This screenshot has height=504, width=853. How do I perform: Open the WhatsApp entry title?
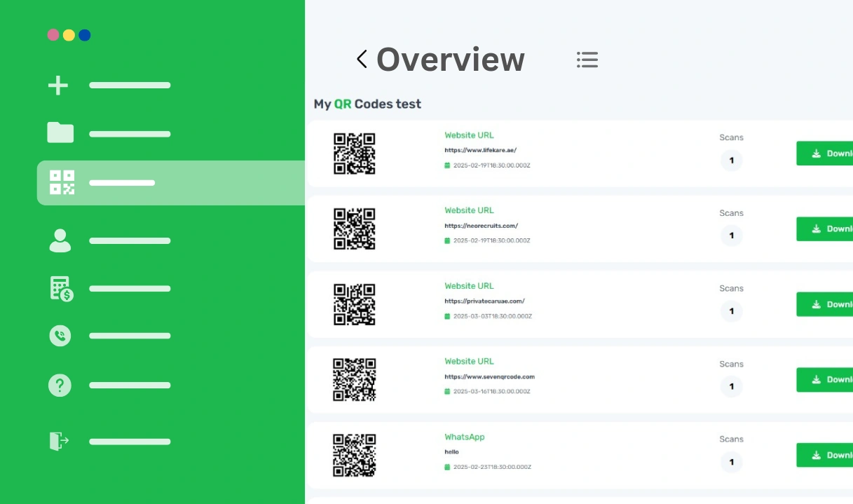(x=464, y=437)
